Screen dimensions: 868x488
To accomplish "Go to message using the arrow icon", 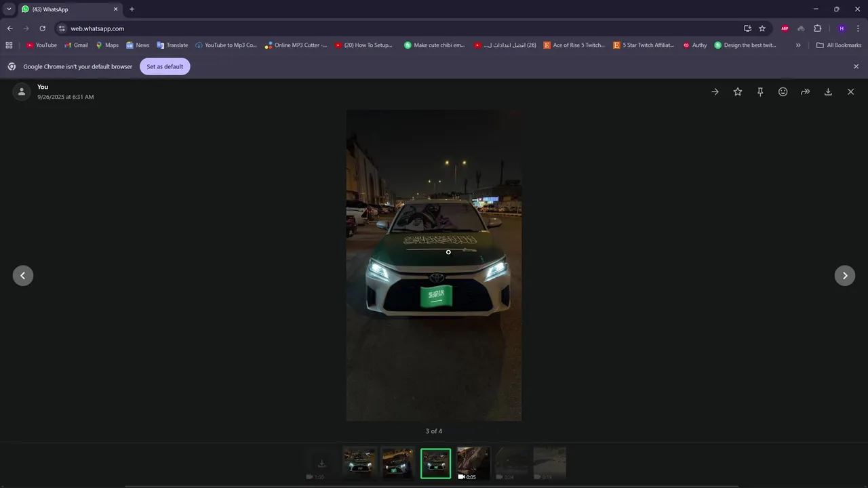I will (715, 91).
